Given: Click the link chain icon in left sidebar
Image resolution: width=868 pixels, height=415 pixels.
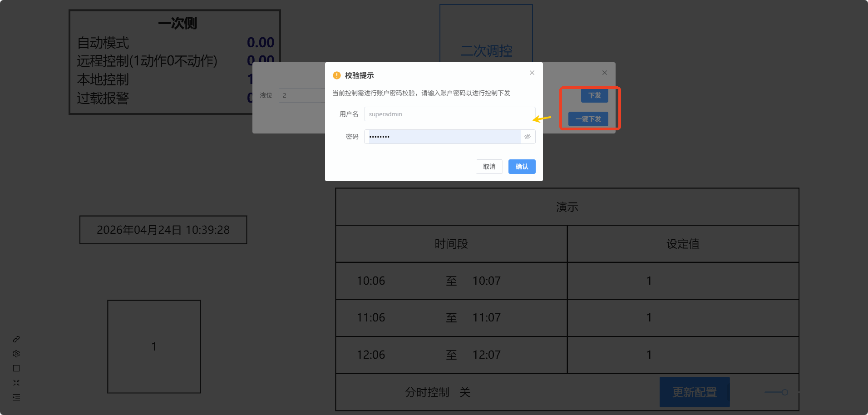Looking at the screenshot, I should 16,339.
